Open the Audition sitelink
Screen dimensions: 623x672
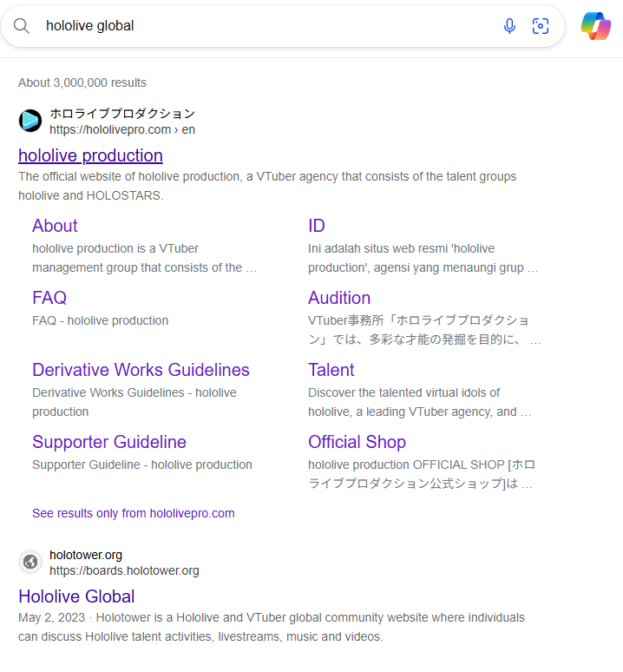click(339, 298)
